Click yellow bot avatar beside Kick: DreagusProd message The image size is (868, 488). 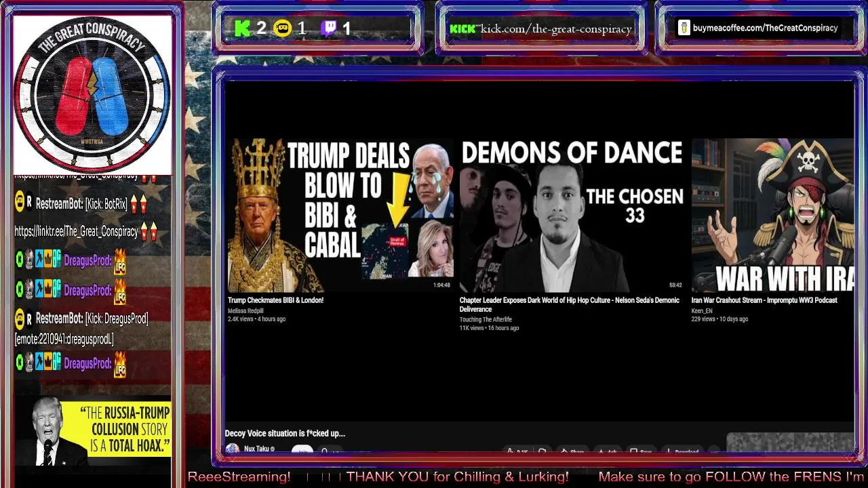[x=20, y=318]
